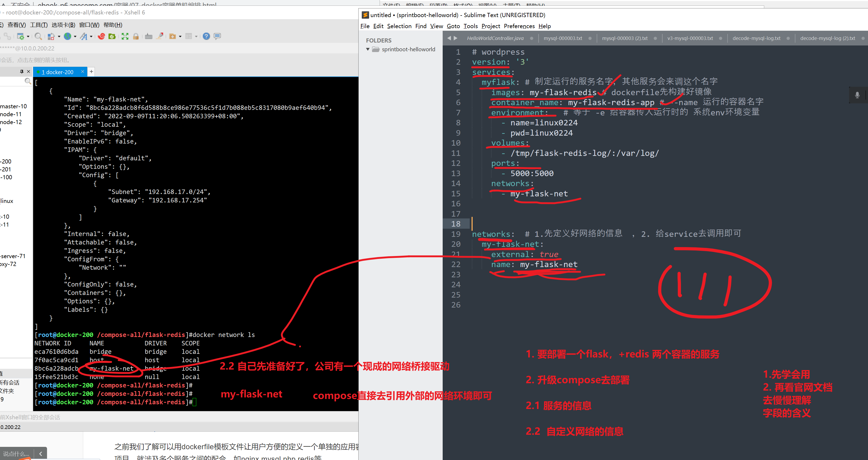Click the red Xmanager swirl icon
868x460 pixels.
click(x=101, y=37)
